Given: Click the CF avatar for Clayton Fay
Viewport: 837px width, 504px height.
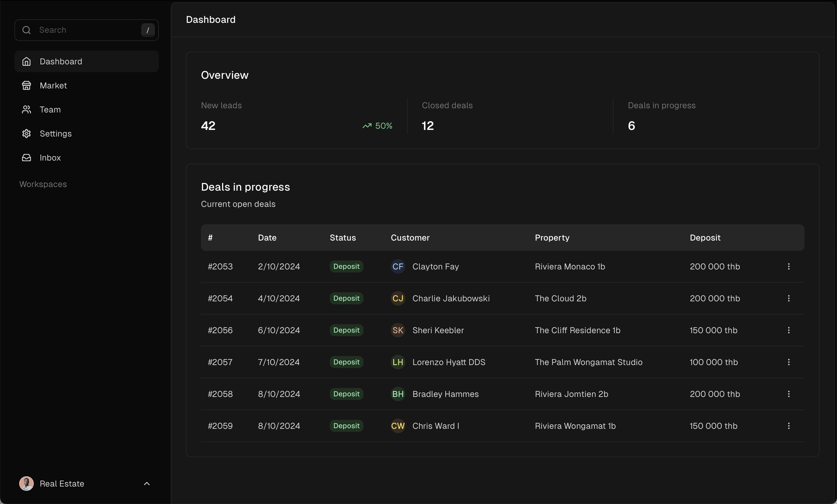Looking at the screenshot, I should tap(398, 267).
